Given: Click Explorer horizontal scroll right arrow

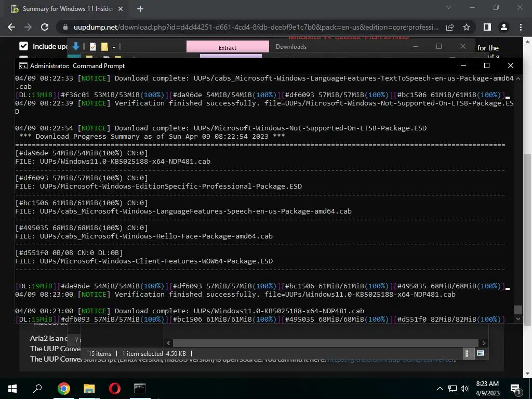Looking at the screenshot, I should point(484,343).
